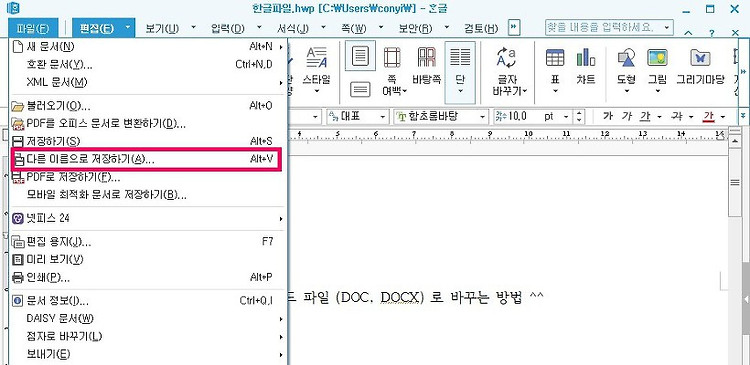The width and height of the screenshot is (750, 365).
Task: Open 입력(D) menu
Action: click(x=228, y=28)
